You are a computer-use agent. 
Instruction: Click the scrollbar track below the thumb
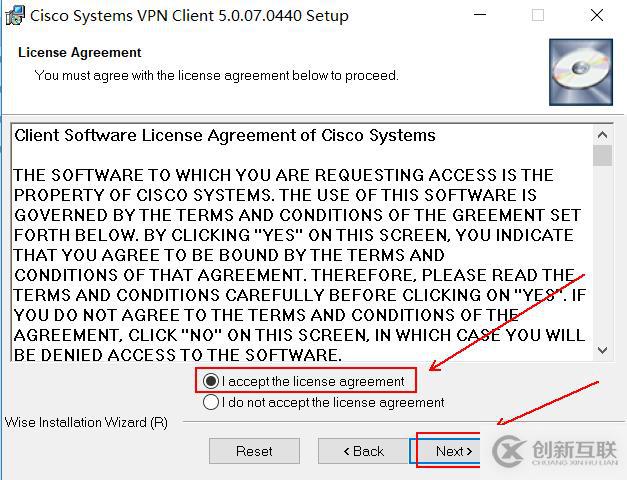pyautogui.click(x=603, y=253)
